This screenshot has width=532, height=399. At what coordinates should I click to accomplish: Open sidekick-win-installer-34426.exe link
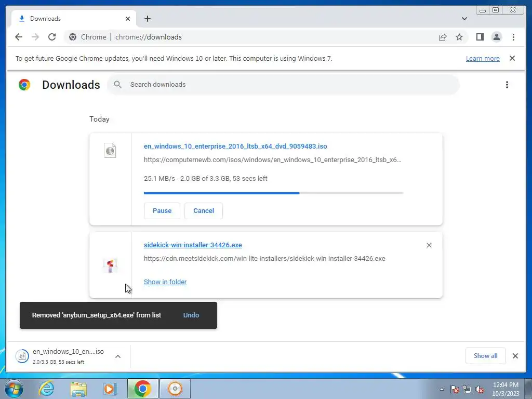pyautogui.click(x=193, y=245)
